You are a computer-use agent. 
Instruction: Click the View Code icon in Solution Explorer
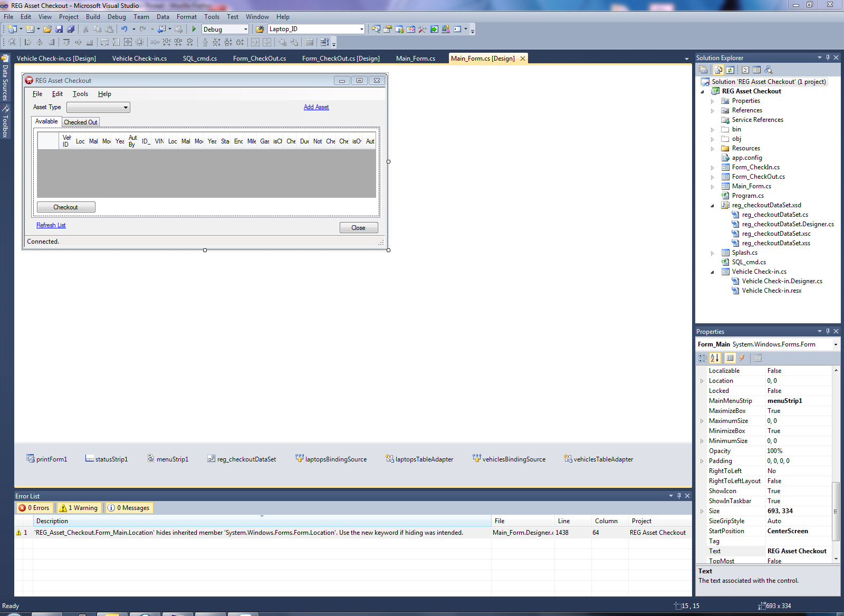(x=745, y=70)
